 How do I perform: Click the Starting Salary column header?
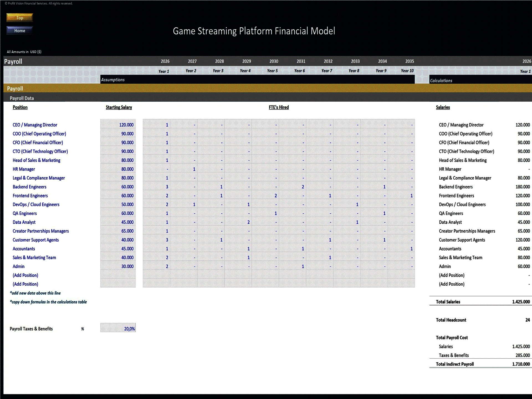click(119, 107)
